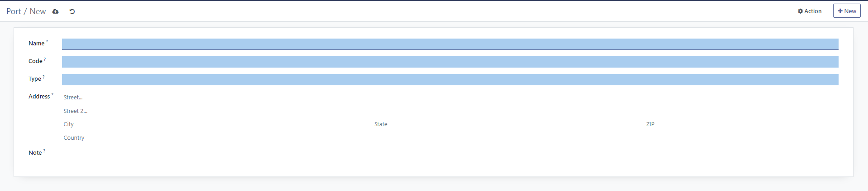Click into the Code field
This screenshot has width=868, height=191.
pos(450,62)
